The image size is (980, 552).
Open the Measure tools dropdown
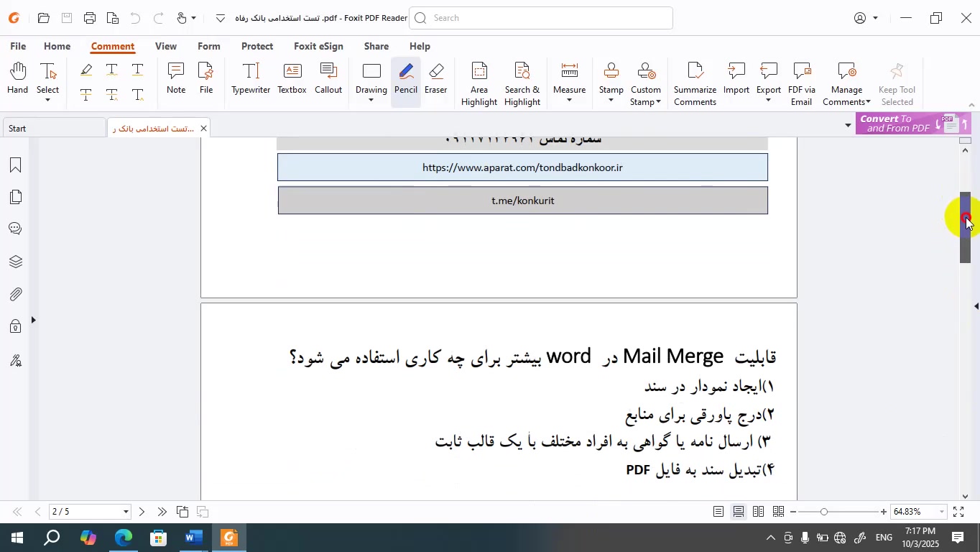570,100
